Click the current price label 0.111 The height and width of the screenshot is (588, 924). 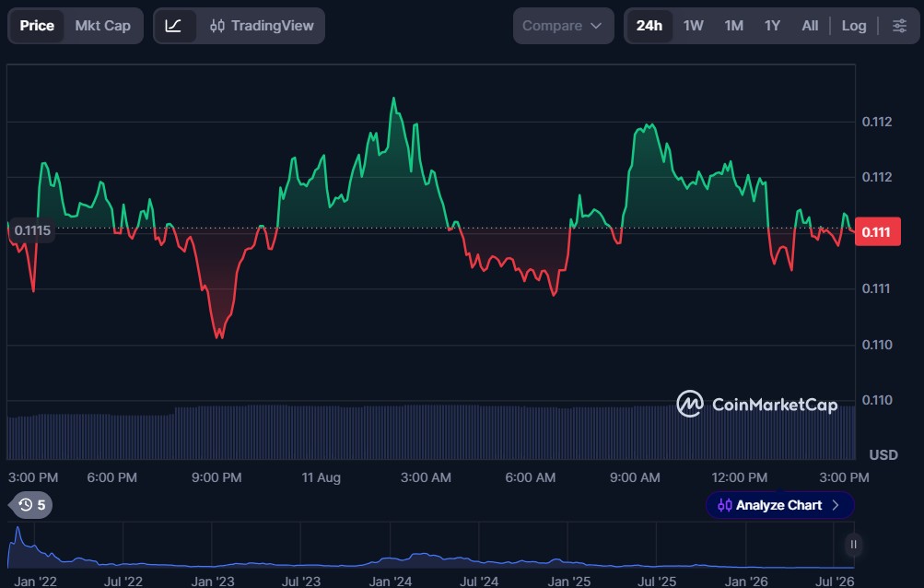pyautogui.click(x=877, y=232)
